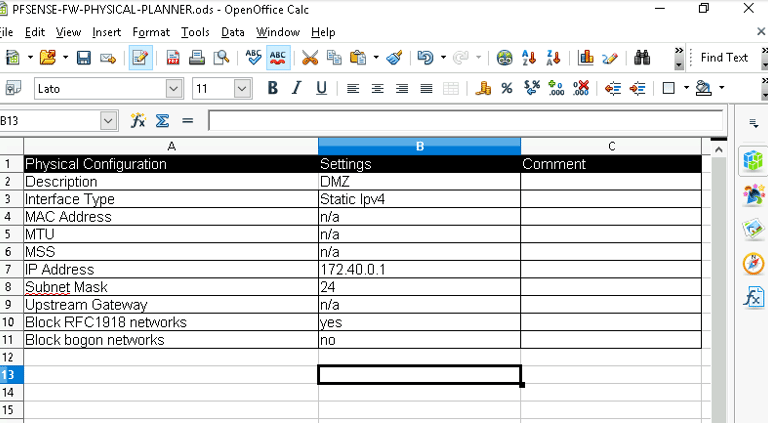Sort Descending Z to A
Image resolution: width=768 pixels, height=423 pixels.
pos(553,58)
